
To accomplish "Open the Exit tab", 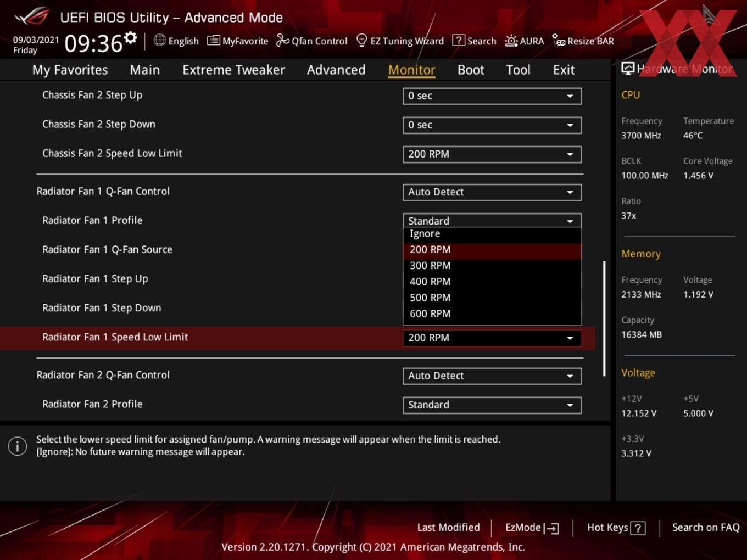I will pyautogui.click(x=564, y=70).
